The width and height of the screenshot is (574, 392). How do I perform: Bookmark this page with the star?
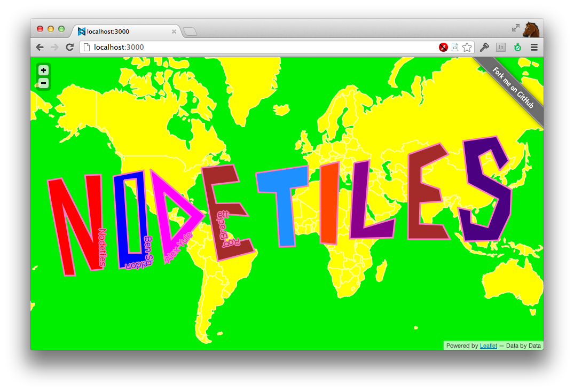pyautogui.click(x=467, y=47)
